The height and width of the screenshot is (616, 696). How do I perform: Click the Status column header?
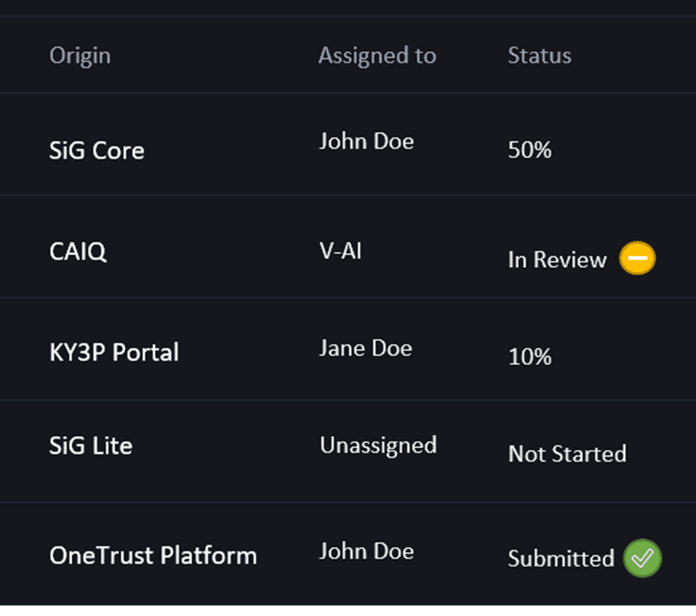539,56
